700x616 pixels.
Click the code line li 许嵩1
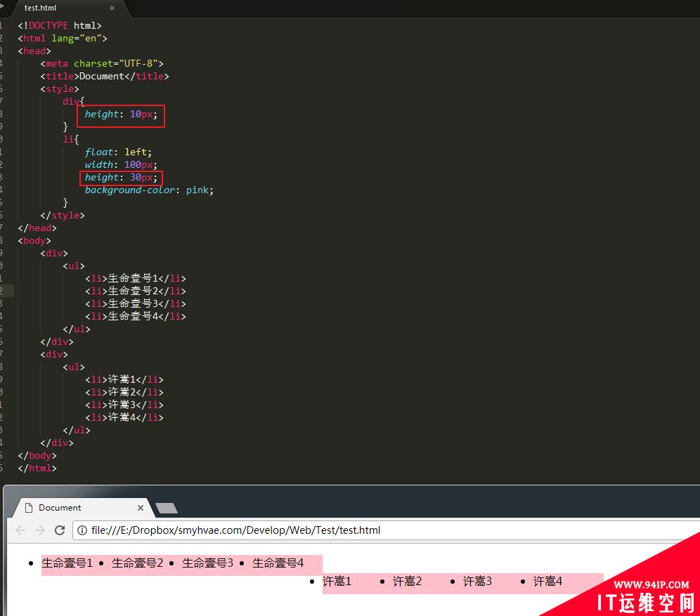coord(124,379)
